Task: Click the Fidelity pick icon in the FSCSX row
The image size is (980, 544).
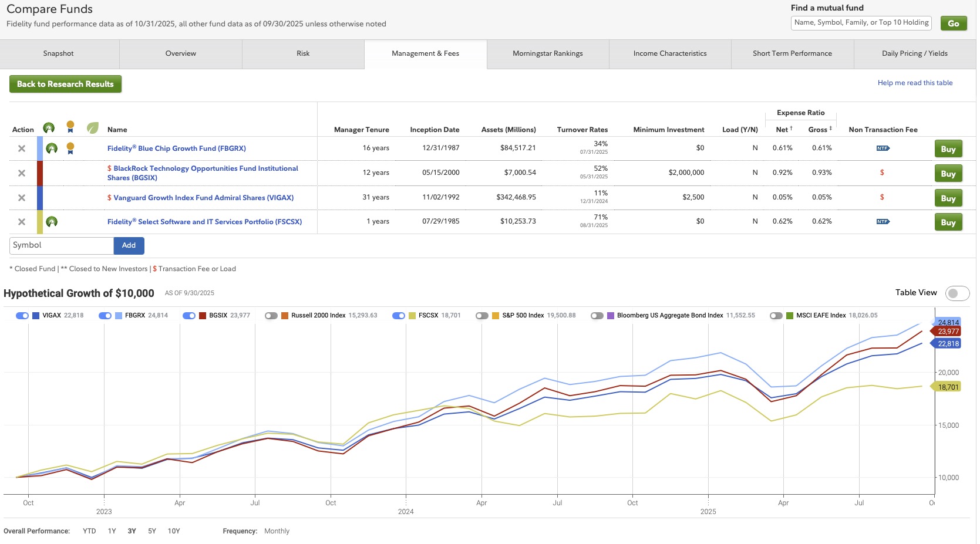Action: [52, 222]
